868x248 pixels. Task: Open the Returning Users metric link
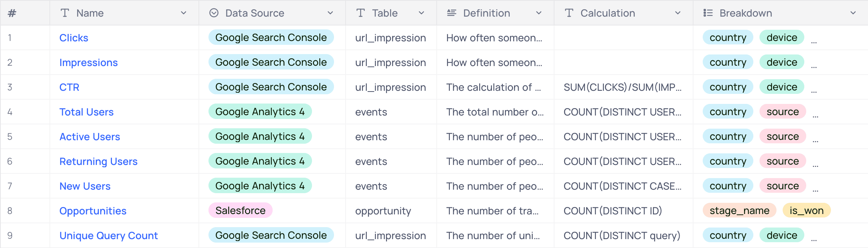98,161
